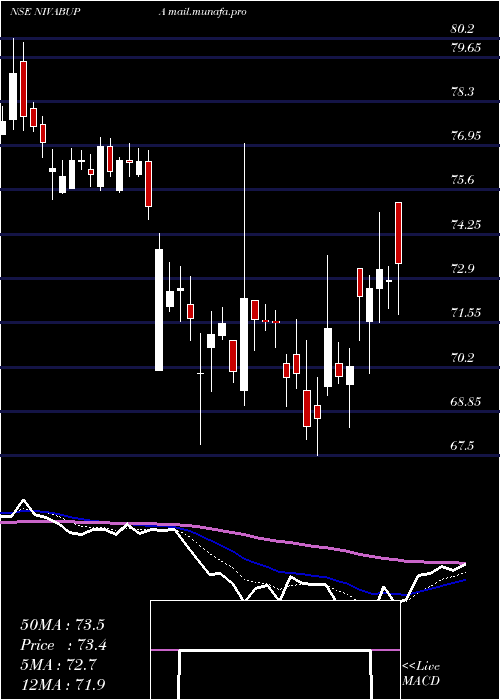The width and height of the screenshot is (500, 700).
Task: Select the 76.95 price level label
Action: [x=466, y=136]
